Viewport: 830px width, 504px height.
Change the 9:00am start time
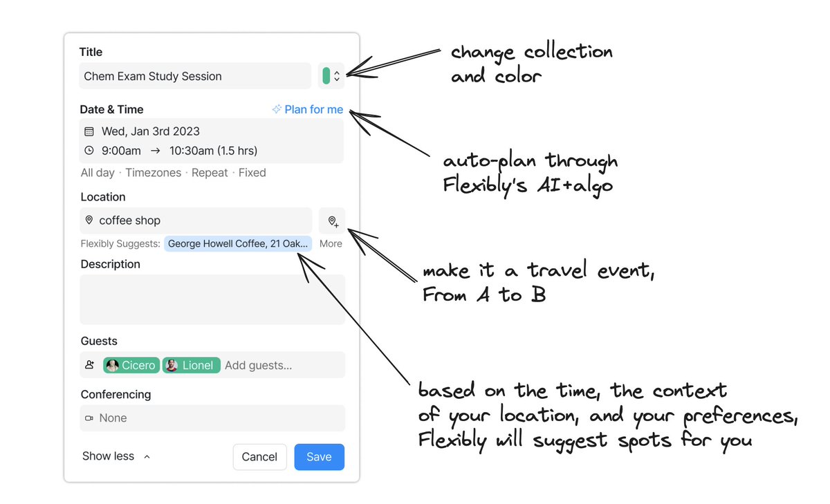[121, 151]
